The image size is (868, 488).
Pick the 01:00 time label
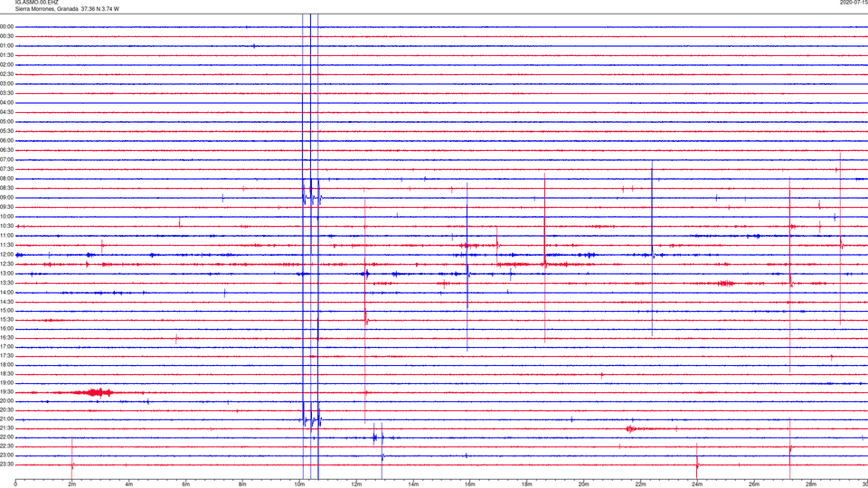coord(7,46)
